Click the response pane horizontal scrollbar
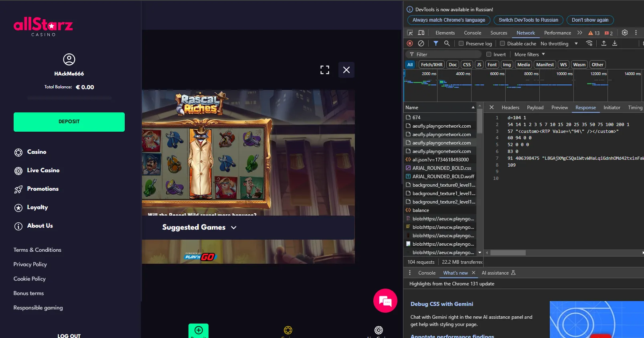The width and height of the screenshot is (644, 338). pos(508,253)
